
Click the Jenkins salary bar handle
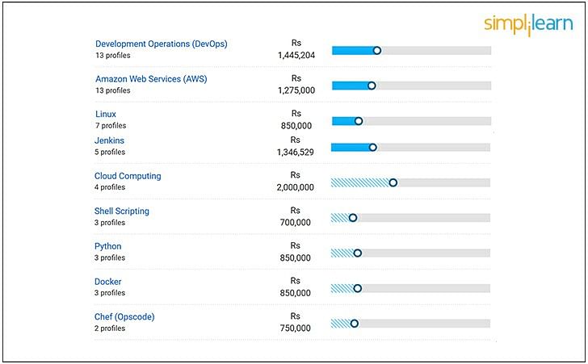click(x=373, y=148)
